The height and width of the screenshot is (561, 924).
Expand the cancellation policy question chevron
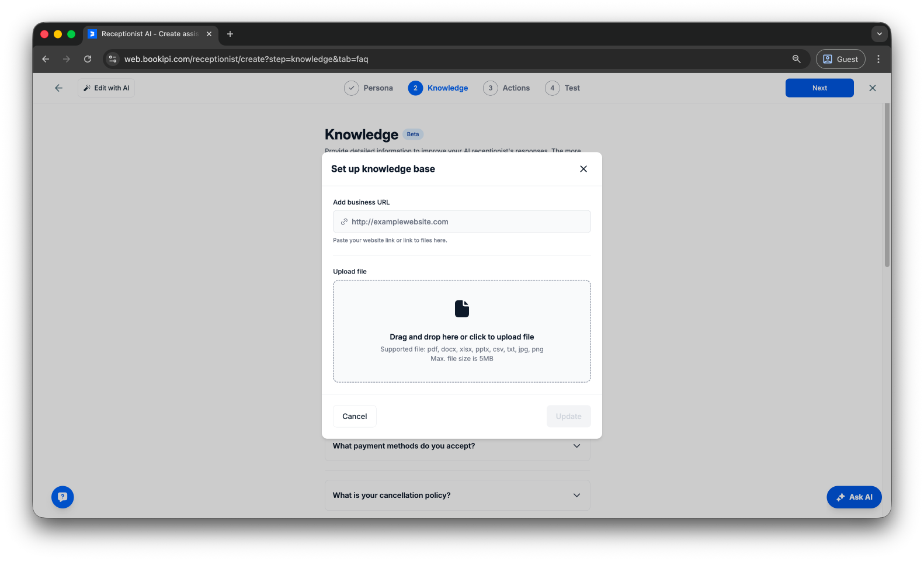coord(576,495)
